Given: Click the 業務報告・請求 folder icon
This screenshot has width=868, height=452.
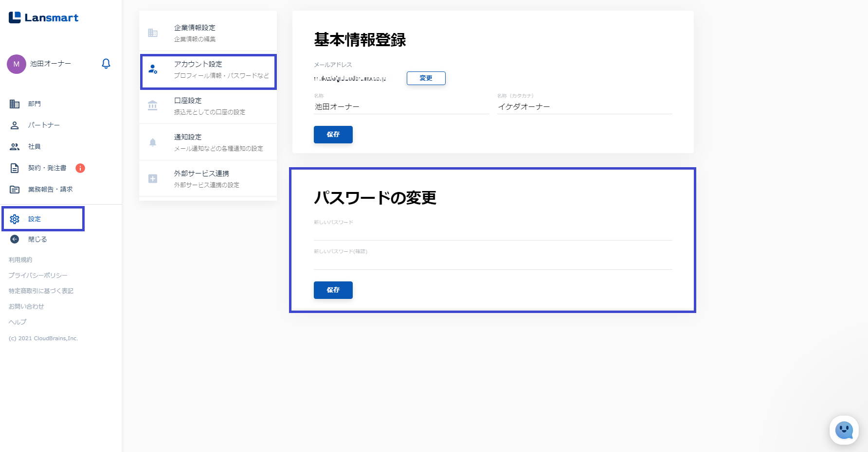Looking at the screenshot, I should pos(15,190).
